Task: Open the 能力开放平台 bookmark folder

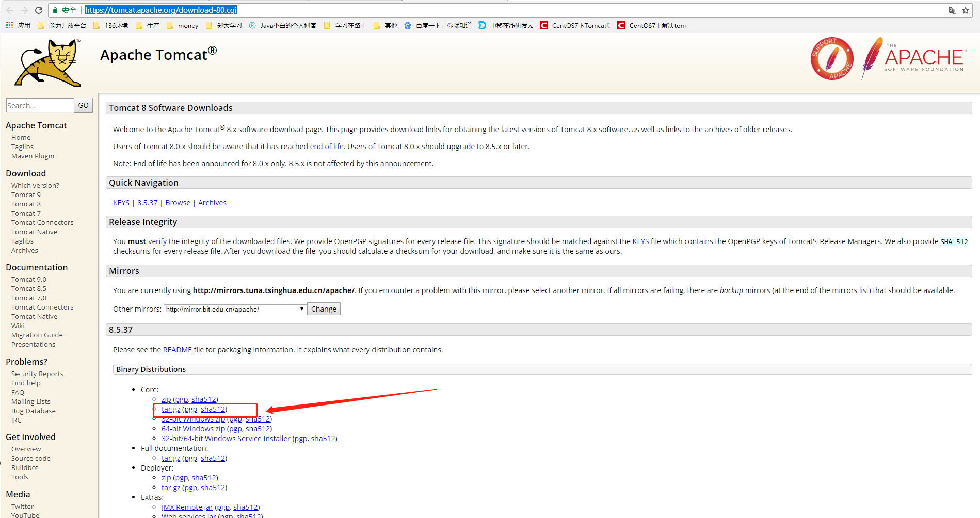Action: tap(62, 25)
